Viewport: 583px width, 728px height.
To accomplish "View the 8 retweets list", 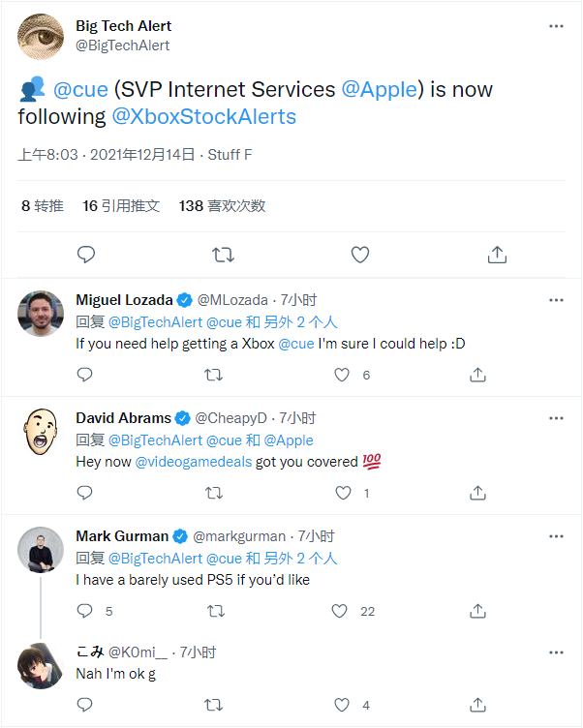I will (x=43, y=206).
